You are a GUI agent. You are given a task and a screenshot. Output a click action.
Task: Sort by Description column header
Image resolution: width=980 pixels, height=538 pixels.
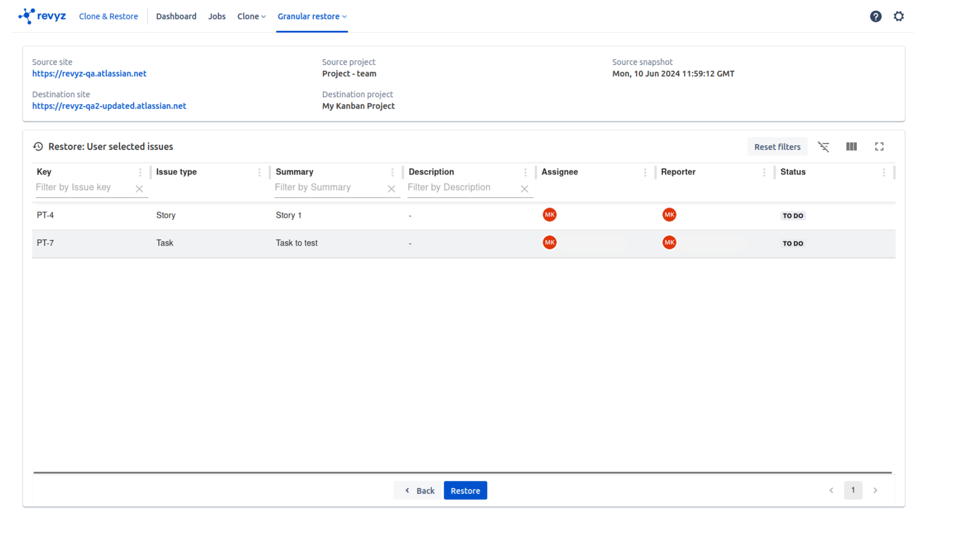click(x=431, y=172)
